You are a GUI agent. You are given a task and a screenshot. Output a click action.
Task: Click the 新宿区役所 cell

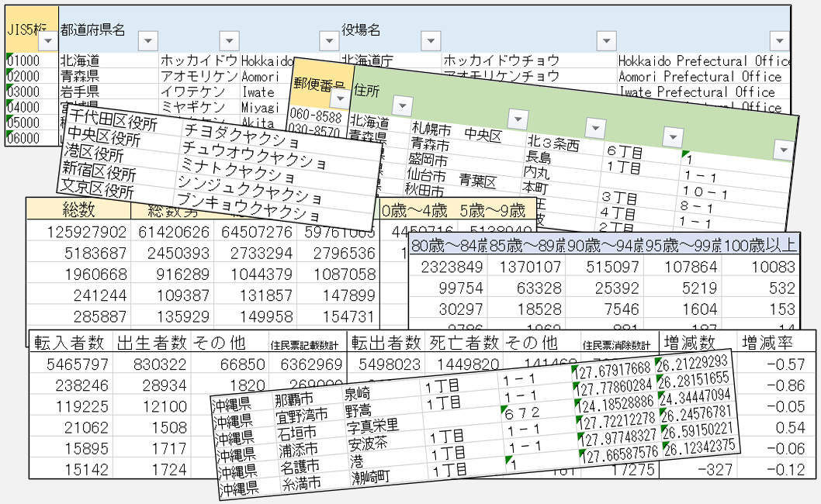coord(99,171)
